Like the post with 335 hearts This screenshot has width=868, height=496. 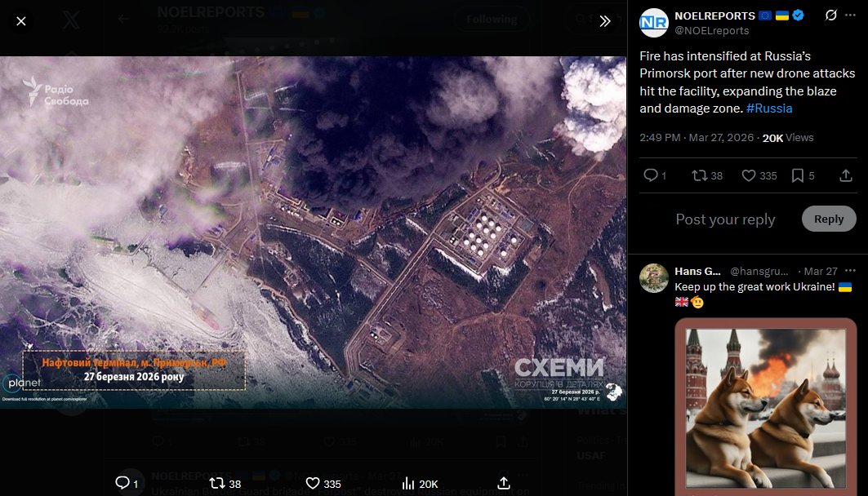point(749,175)
